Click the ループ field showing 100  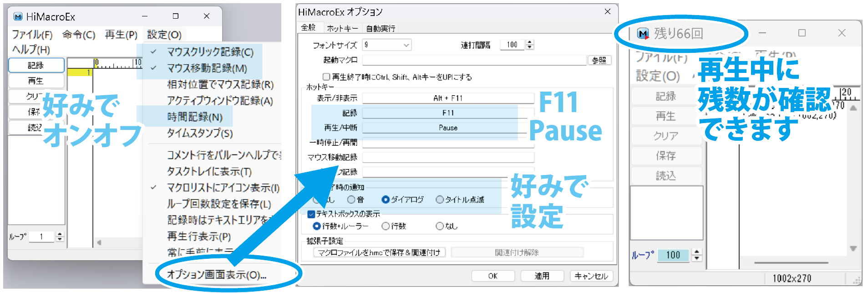coord(673,255)
